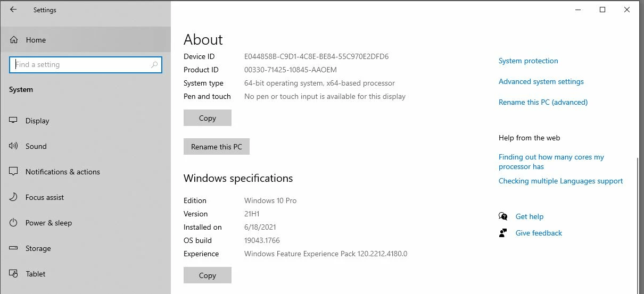Image resolution: width=644 pixels, height=294 pixels.
Task: Open Advanced system settings link
Action: point(541,81)
